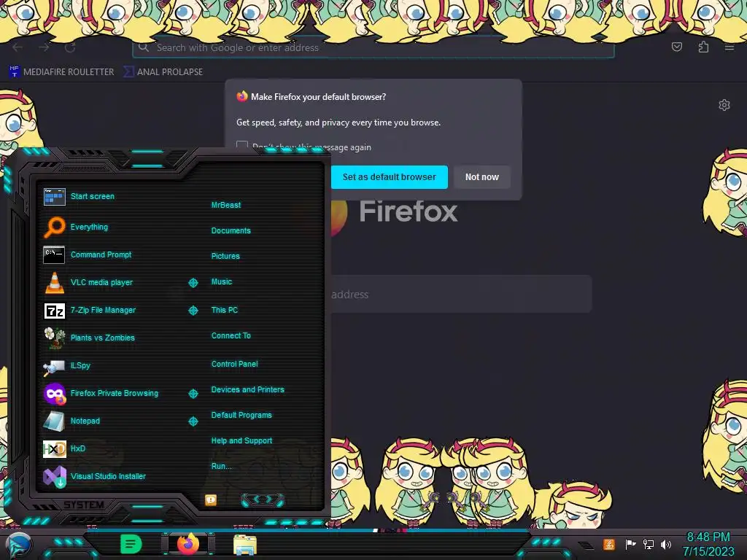The width and height of the screenshot is (747, 560).
Task: Click the Firefox back arrow
Action: 18,47
